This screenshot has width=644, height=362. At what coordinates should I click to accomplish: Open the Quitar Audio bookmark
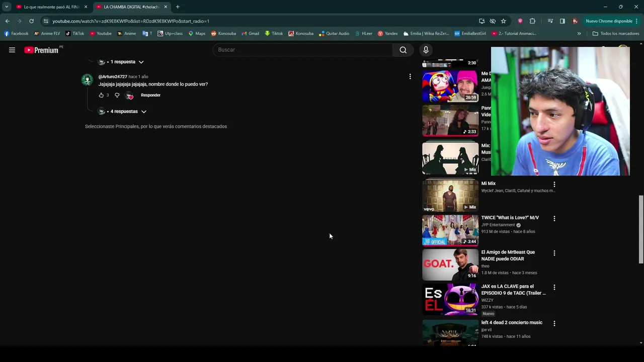tap(334, 34)
